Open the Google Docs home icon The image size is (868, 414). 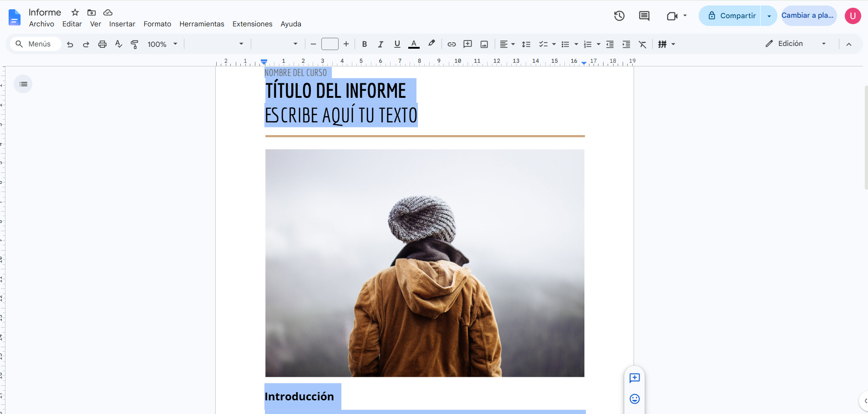coord(15,17)
